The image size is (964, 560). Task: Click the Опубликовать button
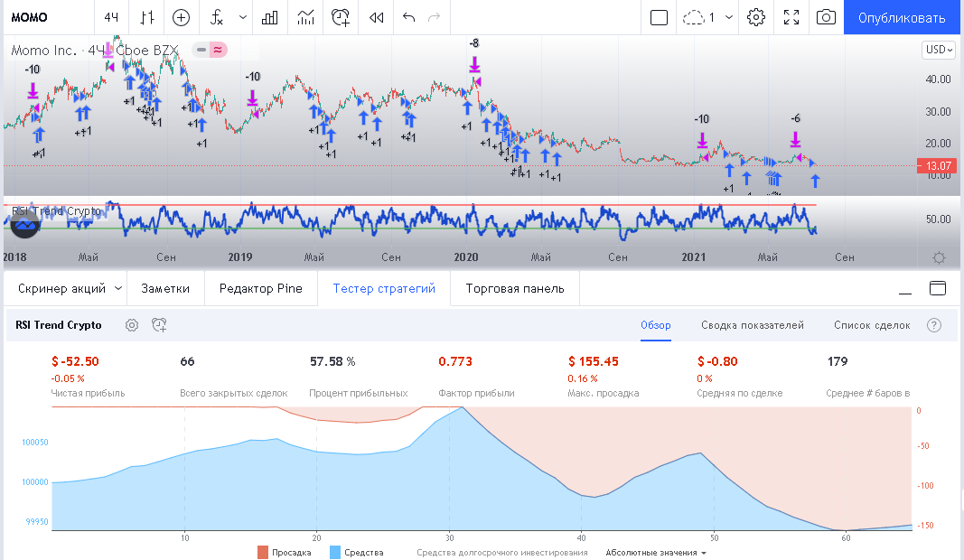pos(901,17)
